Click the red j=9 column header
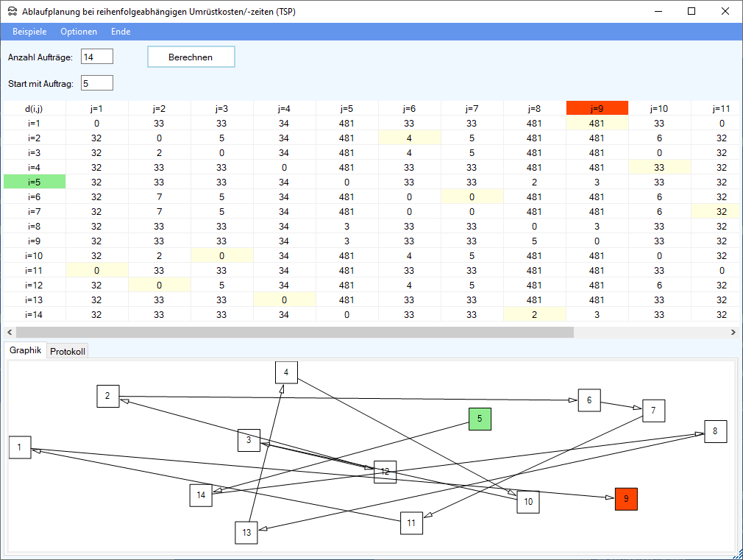This screenshot has width=743, height=560. pyautogui.click(x=597, y=108)
